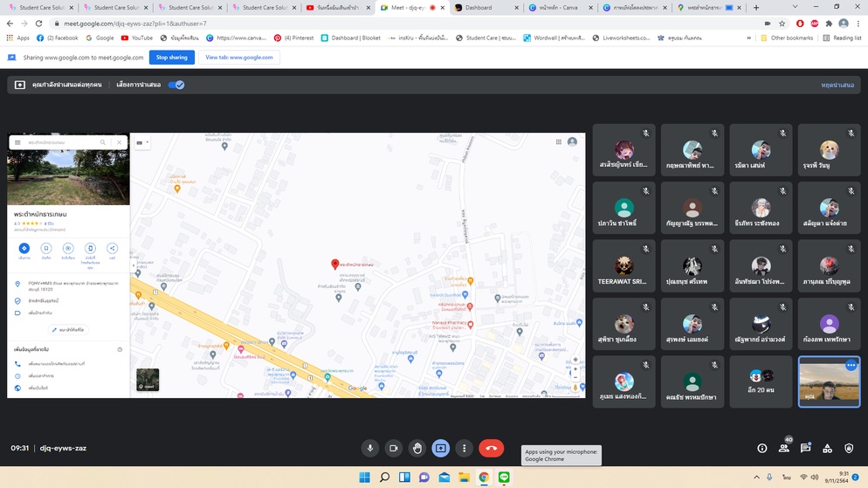This screenshot has height=488, width=868.
Task: Expand hidden bookmarks chevron
Action: [x=749, y=38]
